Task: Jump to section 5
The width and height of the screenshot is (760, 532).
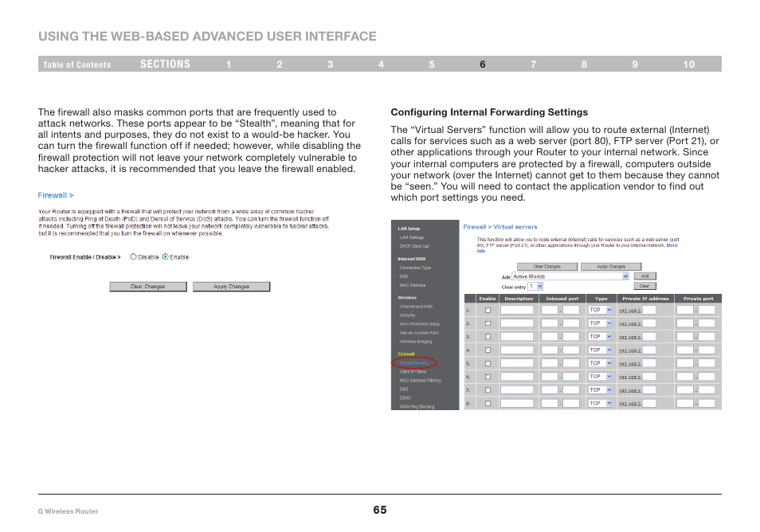Action: pos(432,65)
